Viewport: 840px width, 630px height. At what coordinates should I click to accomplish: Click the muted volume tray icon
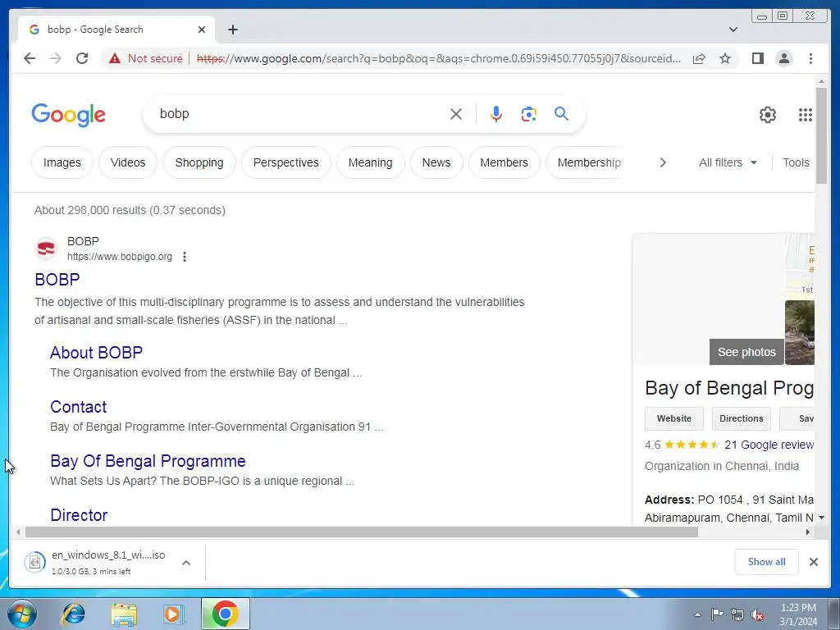pyautogui.click(x=757, y=614)
